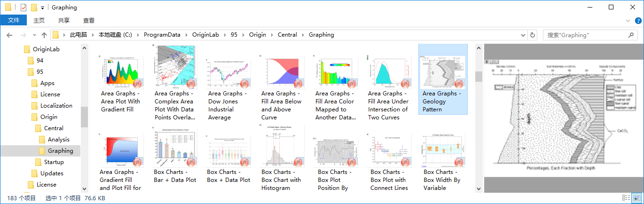This screenshot has width=644, height=204.
Task: Open Help with the question mark icon
Action: [x=638, y=21]
